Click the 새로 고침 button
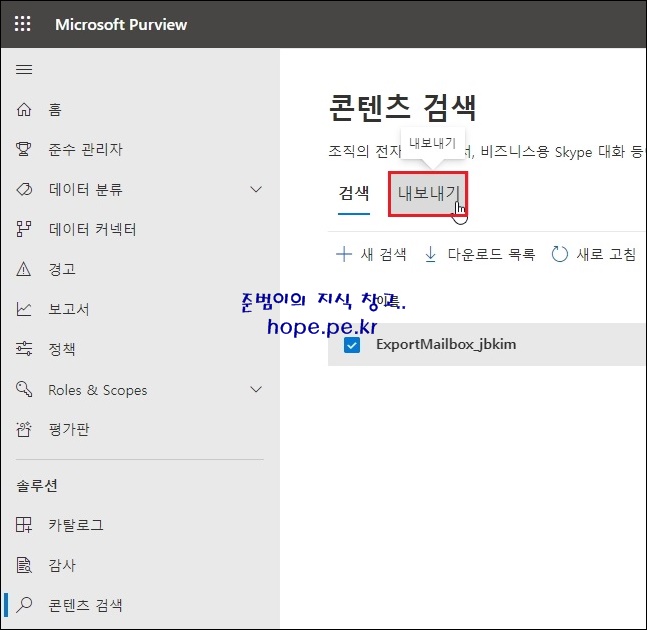 pos(594,254)
